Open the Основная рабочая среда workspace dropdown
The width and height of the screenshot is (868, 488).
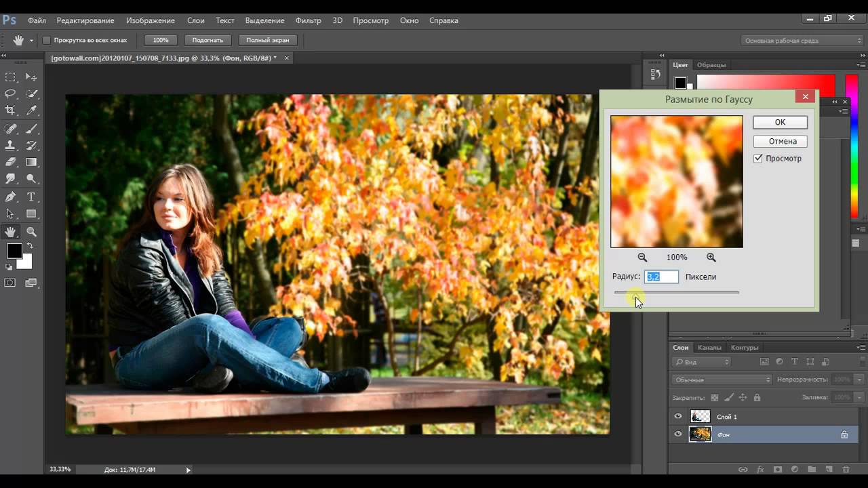(802, 41)
